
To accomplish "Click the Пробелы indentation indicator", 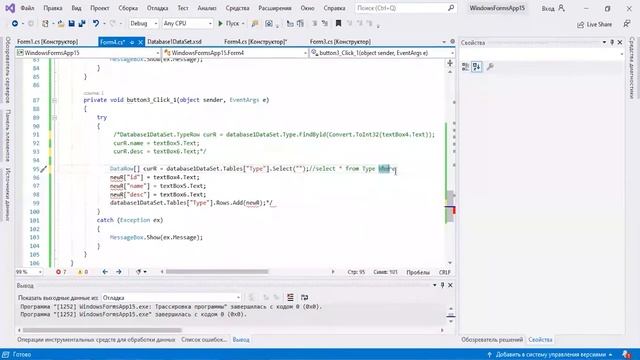I will pyautogui.click(x=418, y=272).
